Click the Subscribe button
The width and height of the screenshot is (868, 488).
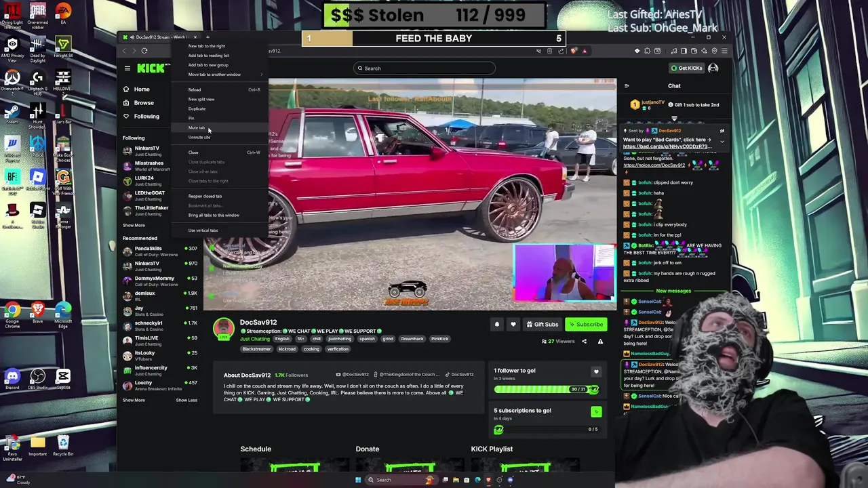click(586, 325)
